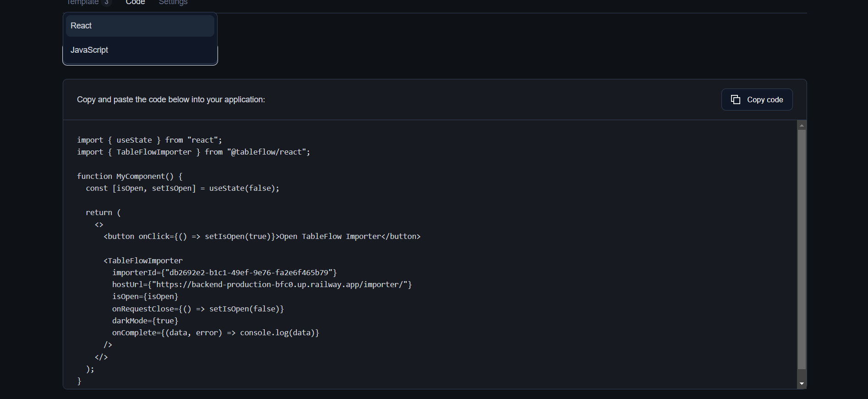This screenshot has height=399, width=868.
Task: Click the "<TableFlowImporter" opening tag line
Action: [x=143, y=260]
